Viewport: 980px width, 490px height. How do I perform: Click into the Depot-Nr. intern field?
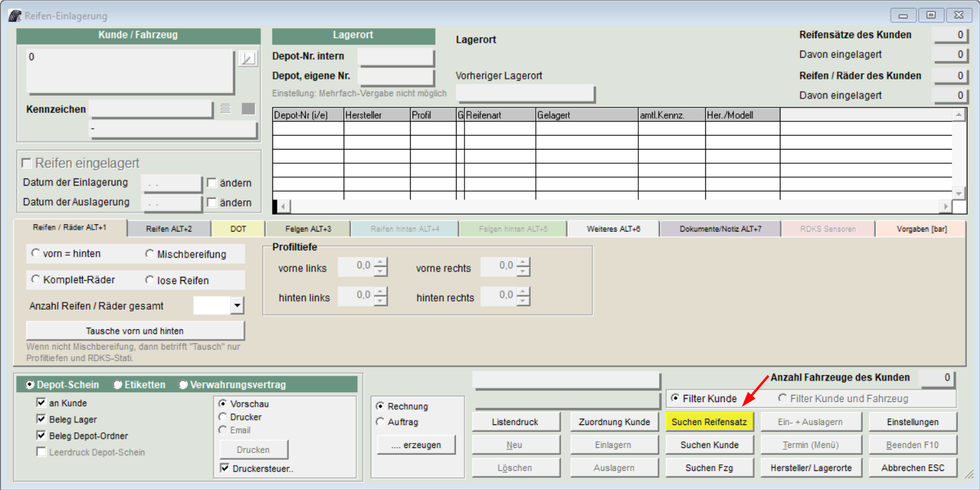396,57
